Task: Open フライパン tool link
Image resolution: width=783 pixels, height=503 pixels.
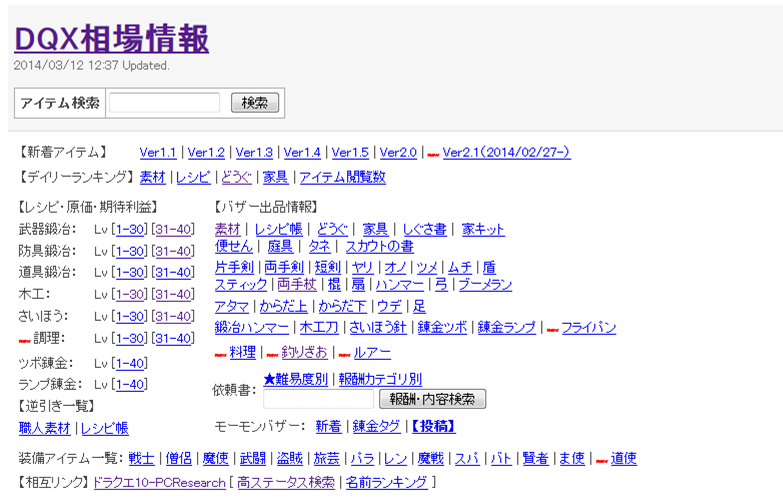Action: [589, 328]
